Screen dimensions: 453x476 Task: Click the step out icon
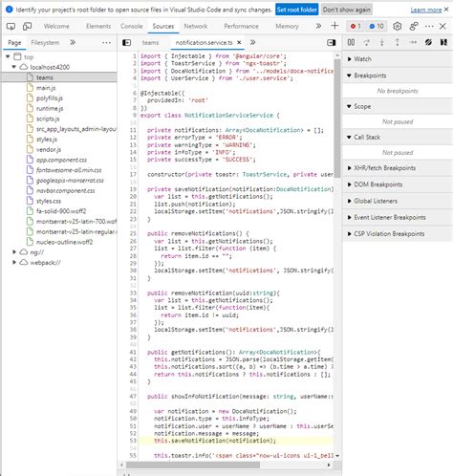tap(398, 42)
